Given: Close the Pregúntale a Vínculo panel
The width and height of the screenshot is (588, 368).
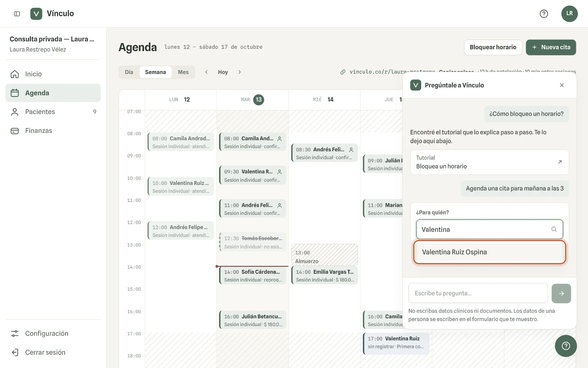Looking at the screenshot, I should tap(562, 85).
